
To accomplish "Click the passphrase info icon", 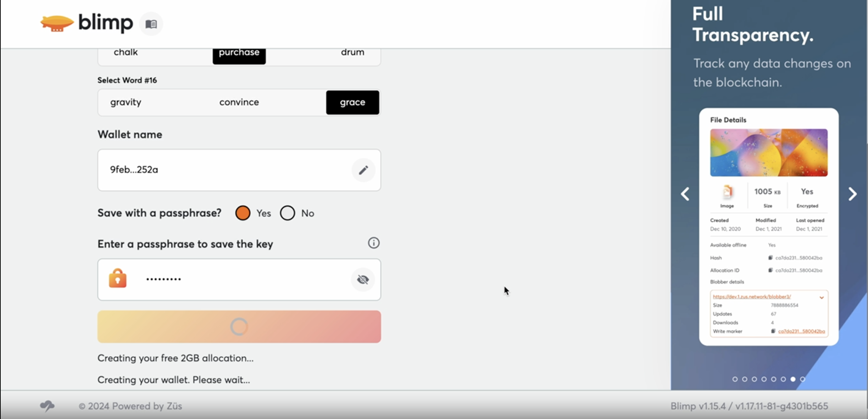I will [373, 243].
